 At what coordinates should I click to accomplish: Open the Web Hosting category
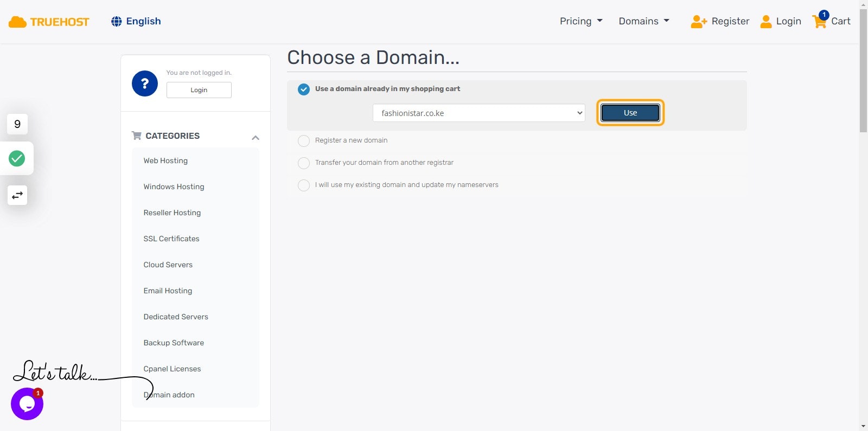(x=165, y=160)
